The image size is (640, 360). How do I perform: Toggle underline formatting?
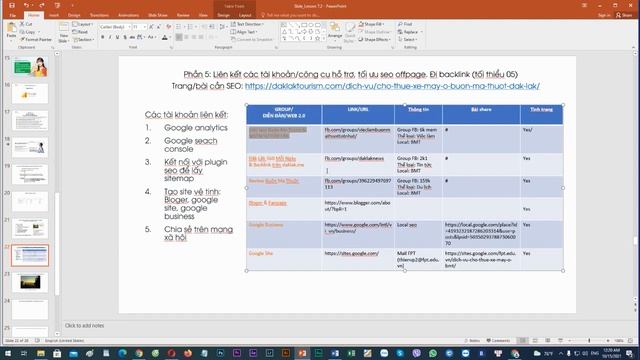[117, 37]
